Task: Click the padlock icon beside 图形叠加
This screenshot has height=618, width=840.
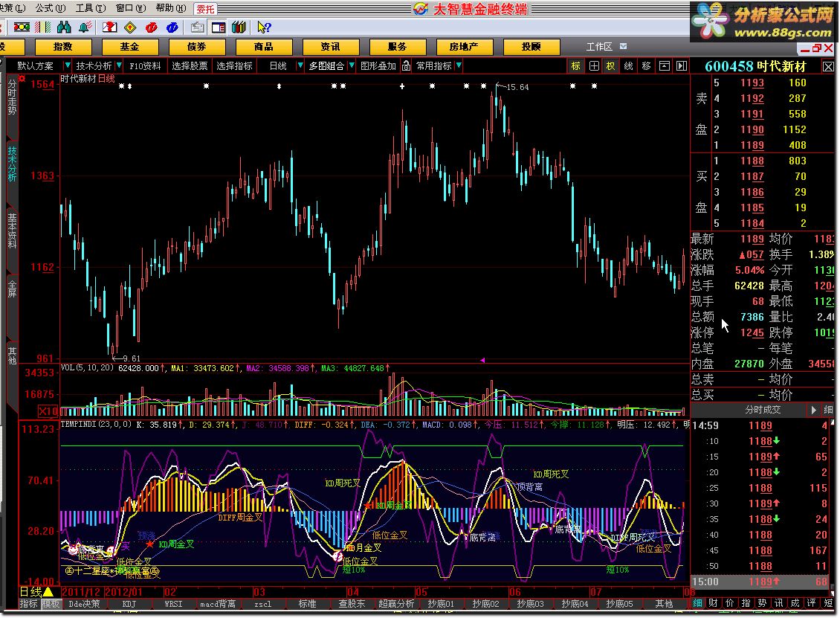Action: 406,66
